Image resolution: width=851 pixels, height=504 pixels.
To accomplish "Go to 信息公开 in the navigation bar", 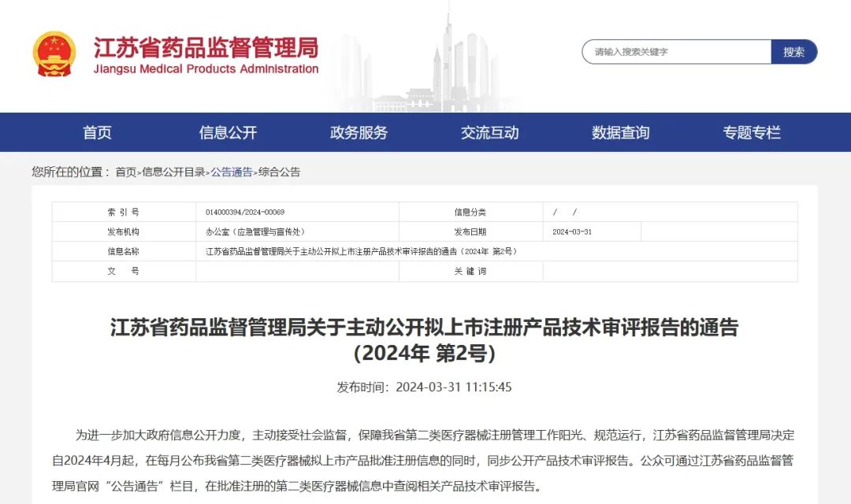I will pos(228,132).
